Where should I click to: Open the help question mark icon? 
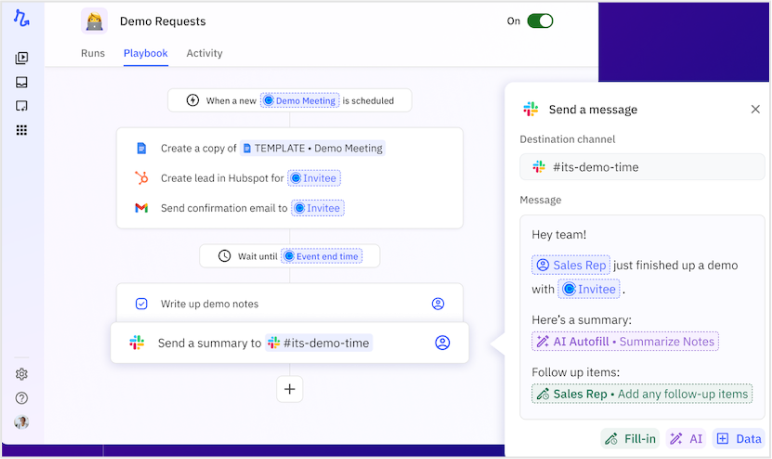pyautogui.click(x=21, y=398)
